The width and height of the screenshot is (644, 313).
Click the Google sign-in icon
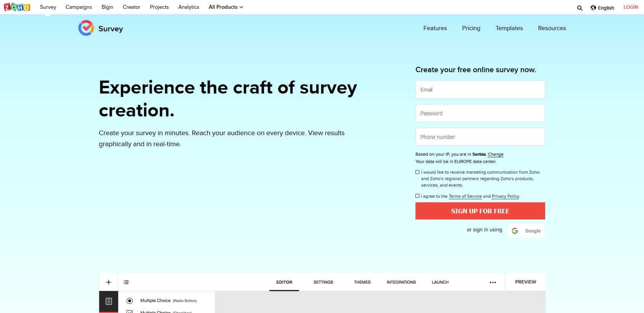tap(515, 231)
